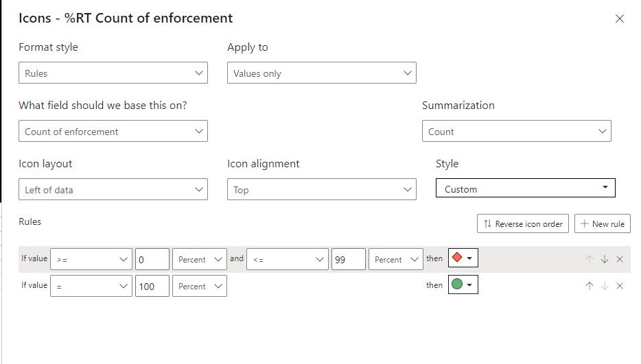Image resolution: width=641 pixels, height=364 pixels.
Task: Open first Percent unit dropdown in first rule
Action: 200,259
